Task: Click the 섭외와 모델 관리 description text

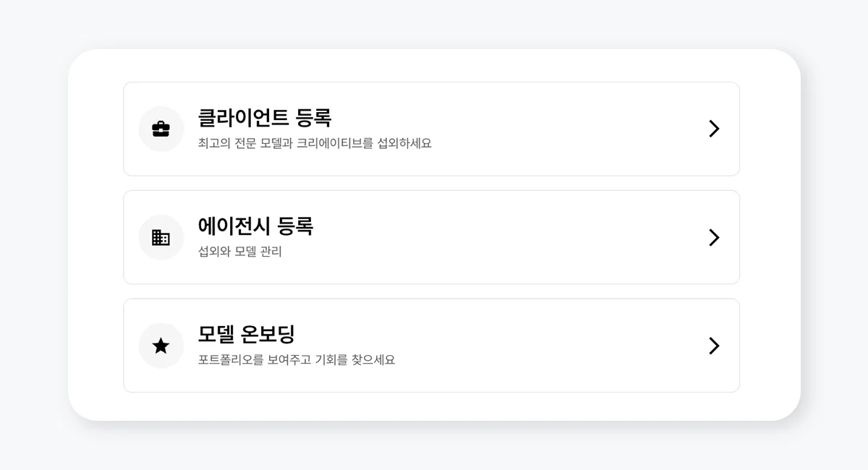Action: (x=239, y=252)
